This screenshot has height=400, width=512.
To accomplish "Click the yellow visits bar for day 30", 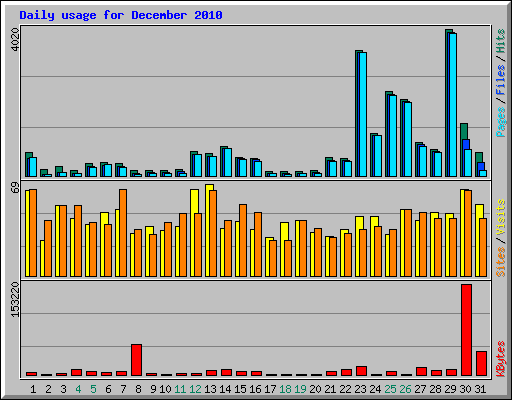I will [462, 233].
